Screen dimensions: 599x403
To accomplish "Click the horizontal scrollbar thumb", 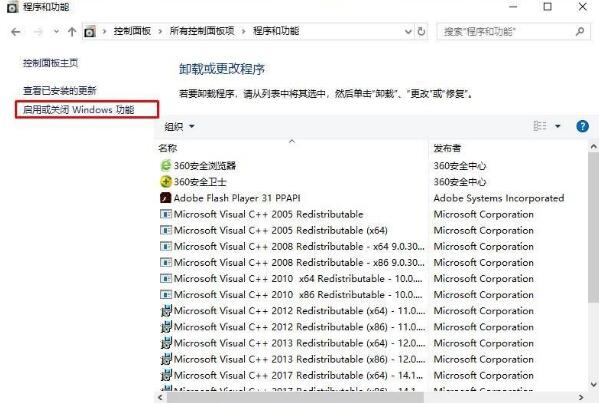I will pos(294,398).
